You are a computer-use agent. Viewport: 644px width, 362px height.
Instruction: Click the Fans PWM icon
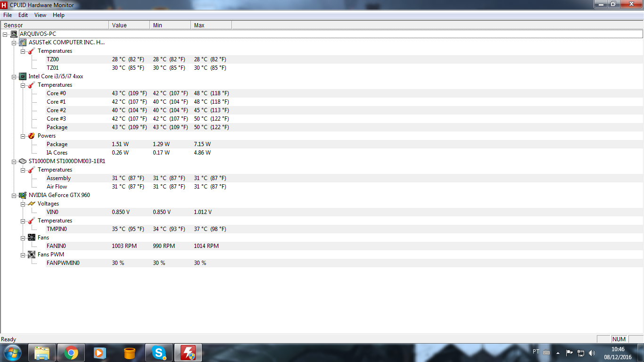(x=32, y=255)
